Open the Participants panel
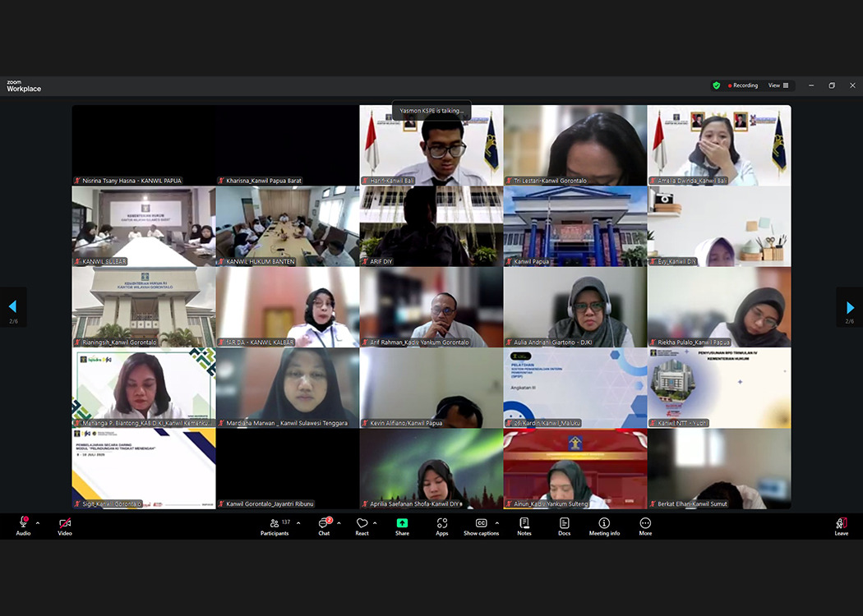Image resolution: width=863 pixels, height=616 pixels. [x=275, y=526]
